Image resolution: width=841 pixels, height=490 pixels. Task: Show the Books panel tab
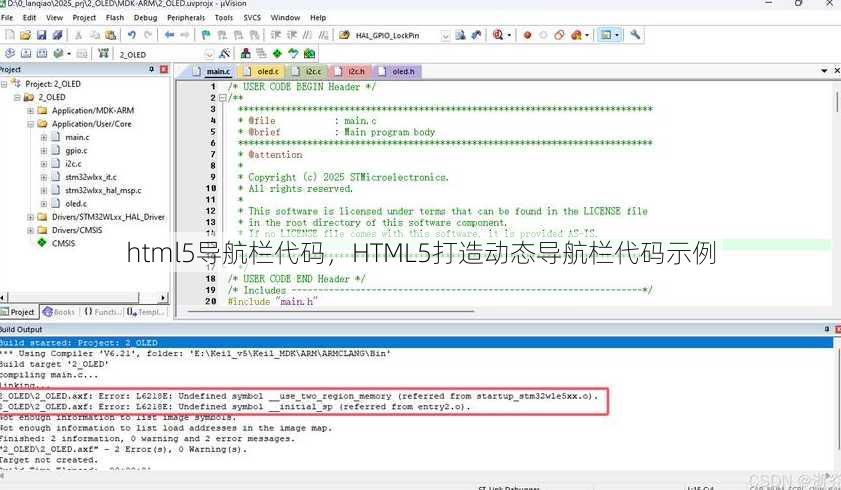pyautogui.click(x=59, y=312)
